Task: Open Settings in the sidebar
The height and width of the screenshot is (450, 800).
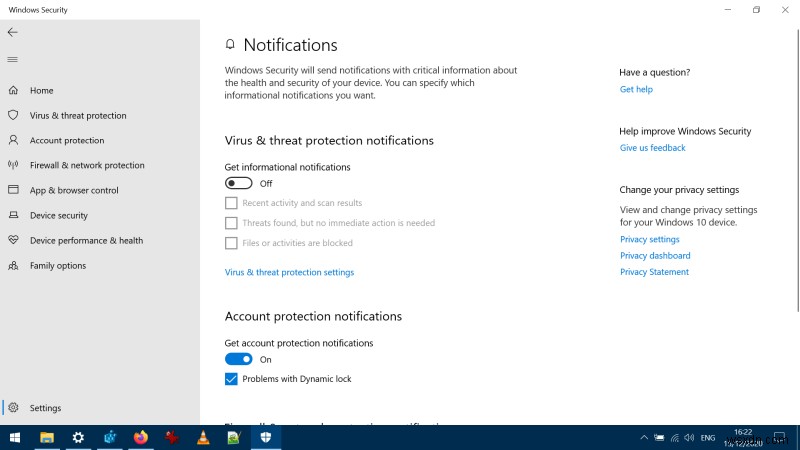Action: click(x=45, y=408)
